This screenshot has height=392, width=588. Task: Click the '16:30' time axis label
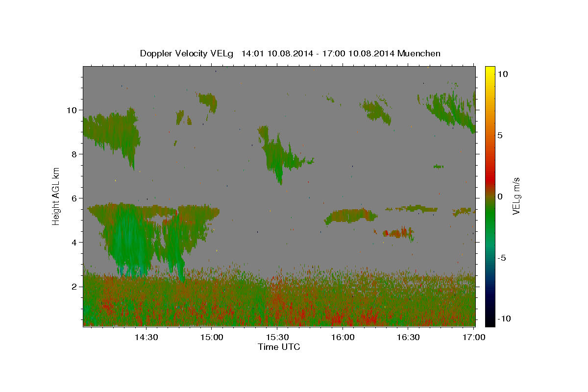(x=409, y=337)
